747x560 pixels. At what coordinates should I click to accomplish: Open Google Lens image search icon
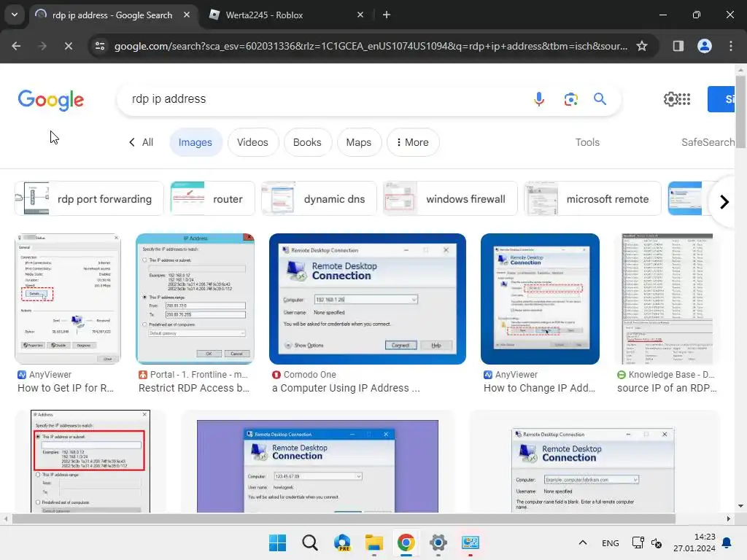pos(570,99)
